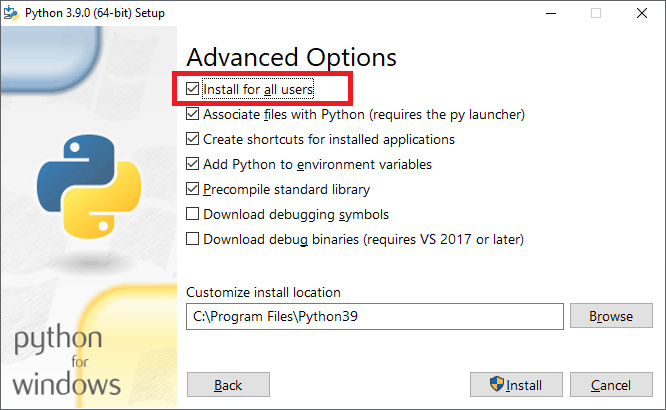Click the install location path field

pos(375,316)
